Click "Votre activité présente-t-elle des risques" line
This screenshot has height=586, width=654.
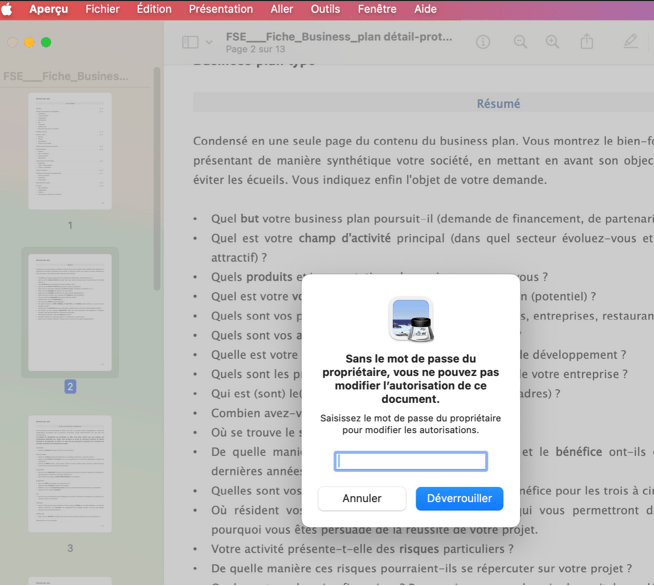coord(362,549)
